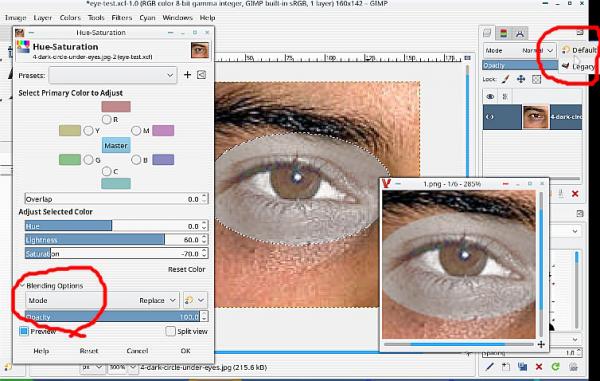Delete layer using the red X

pos(575,194)
